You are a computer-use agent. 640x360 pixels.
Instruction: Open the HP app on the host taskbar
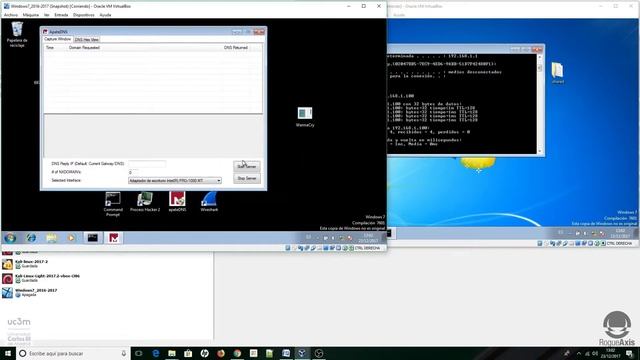click(204, 353)
